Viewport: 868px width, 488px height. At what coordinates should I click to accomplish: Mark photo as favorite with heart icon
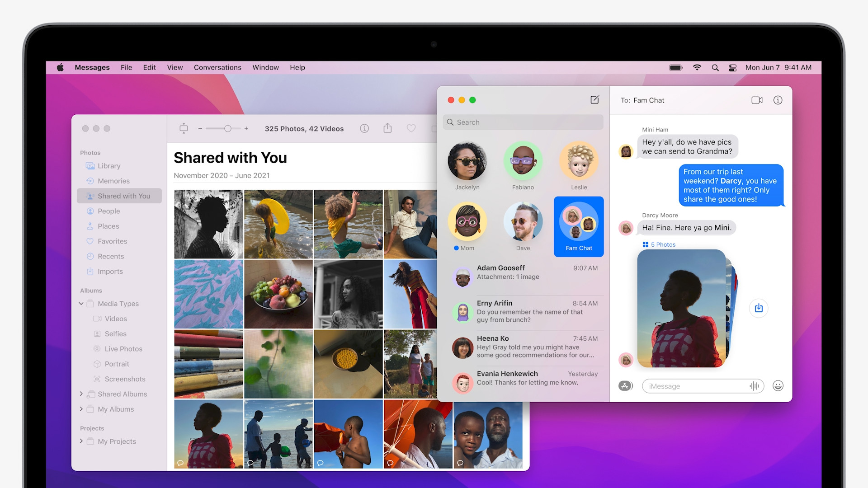[411, 129]
